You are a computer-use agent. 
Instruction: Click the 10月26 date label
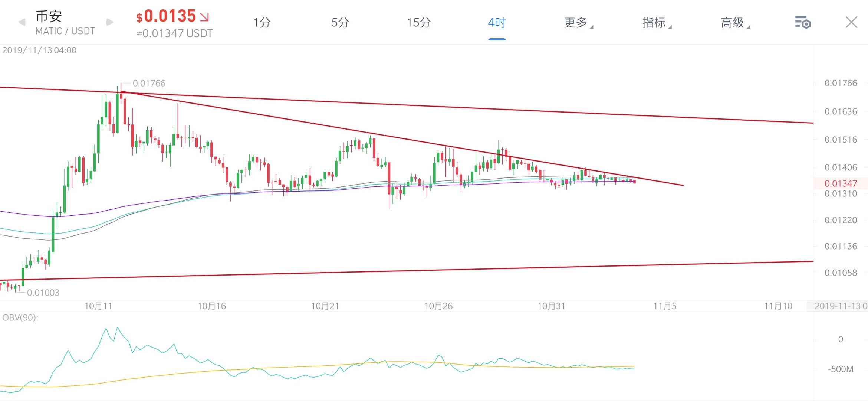coord(438,306)
